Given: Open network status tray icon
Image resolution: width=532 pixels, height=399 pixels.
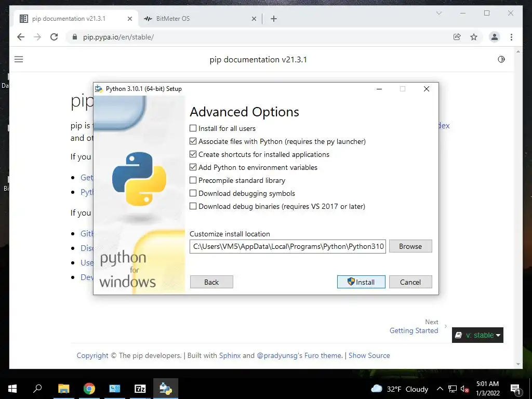Looking at the screenshot, I should 453,389.
